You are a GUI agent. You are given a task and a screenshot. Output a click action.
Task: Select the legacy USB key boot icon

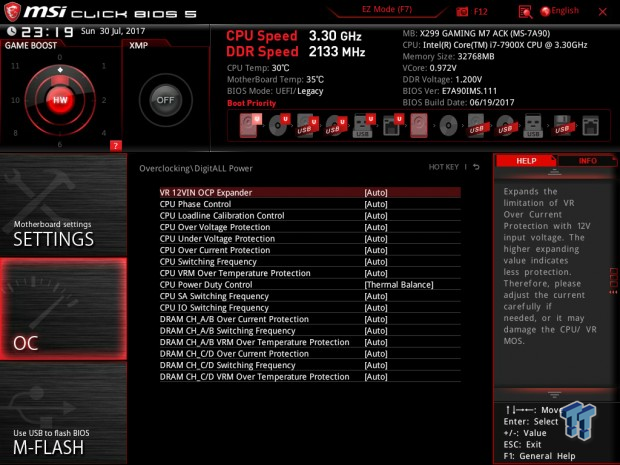[533, 125]
